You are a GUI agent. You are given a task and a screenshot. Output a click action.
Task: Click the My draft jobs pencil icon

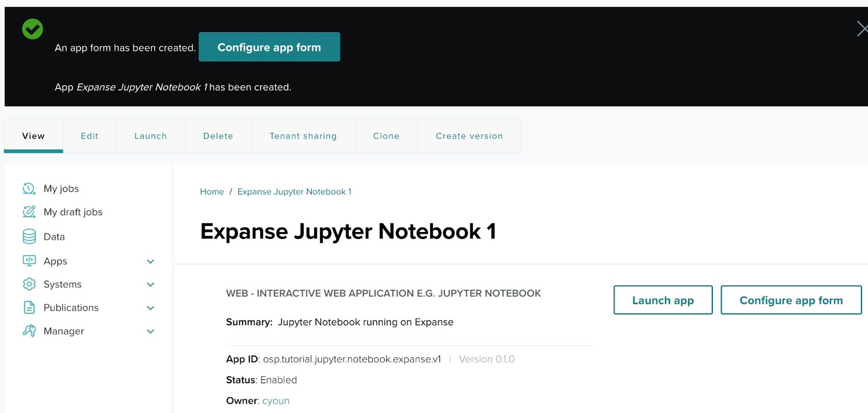(x=29, y=212)
